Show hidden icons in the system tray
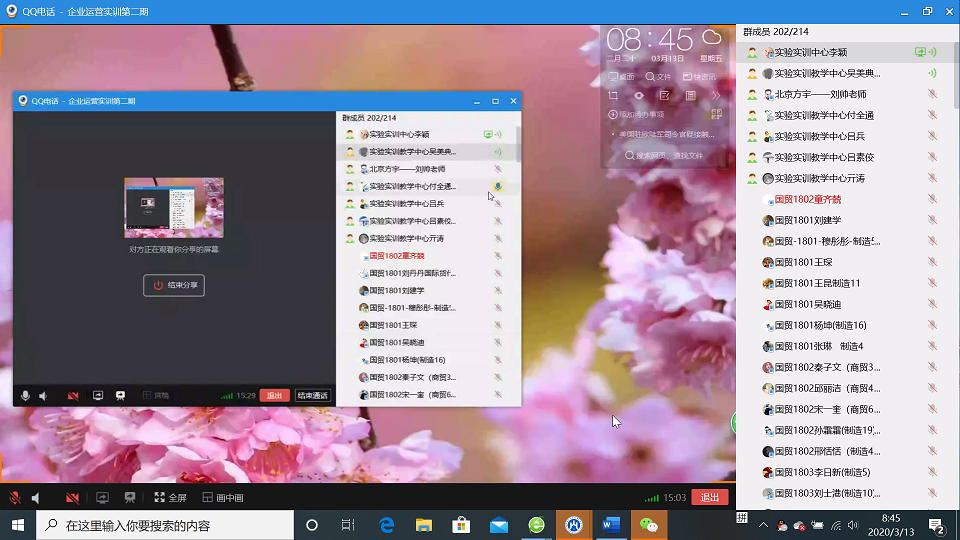The width and height of the screenshot is (960, 540). [764, 525]
